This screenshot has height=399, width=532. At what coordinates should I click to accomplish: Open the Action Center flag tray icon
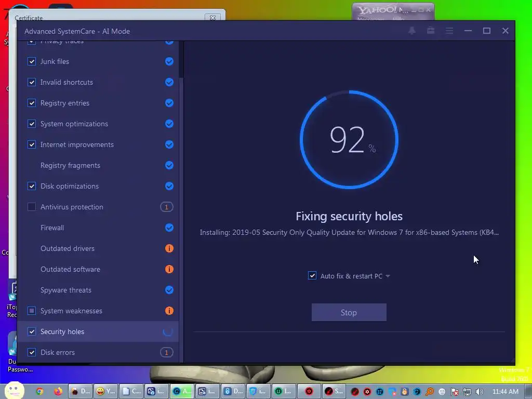(454, 392)
